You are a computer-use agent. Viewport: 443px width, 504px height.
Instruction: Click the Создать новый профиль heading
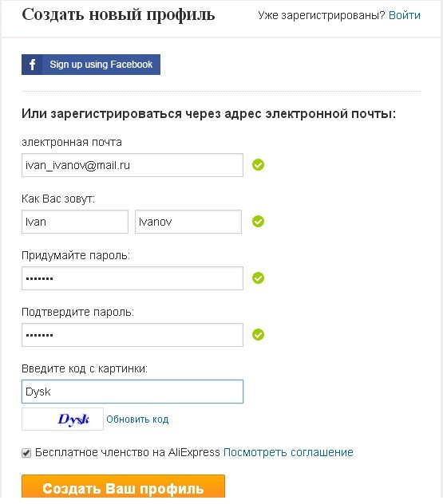[x=118, y=15]
